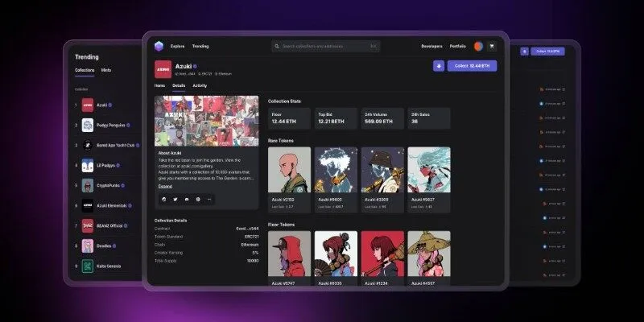Select Mints tab in Trending window
The height and width of the screenshot is (322, 644).
pos(106,70)
